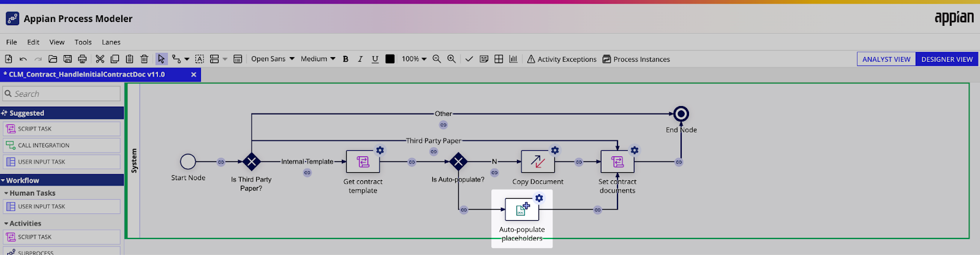Redo the last undone action
This screenshot has height=255, width=980.
[x=38, y=59]
